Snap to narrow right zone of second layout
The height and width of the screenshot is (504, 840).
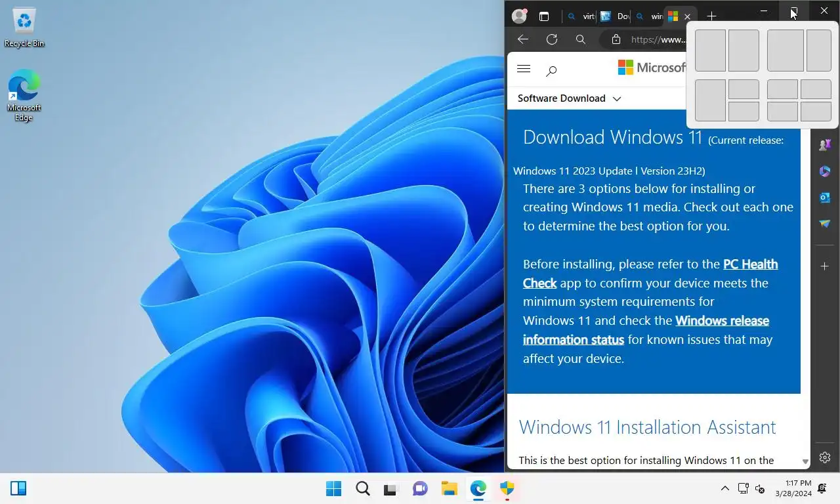click(819, 51)
